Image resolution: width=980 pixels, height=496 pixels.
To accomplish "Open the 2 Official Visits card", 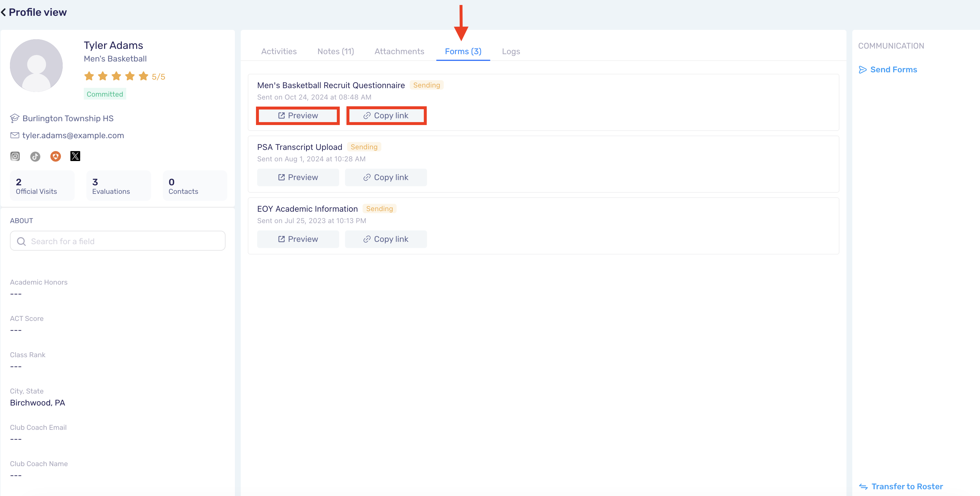I will click(42, 186).
